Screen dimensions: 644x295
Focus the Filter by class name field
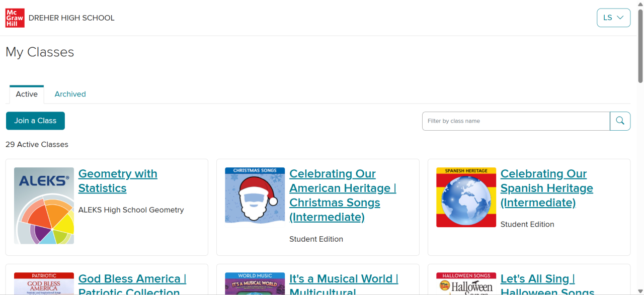(x=516, y=121)
